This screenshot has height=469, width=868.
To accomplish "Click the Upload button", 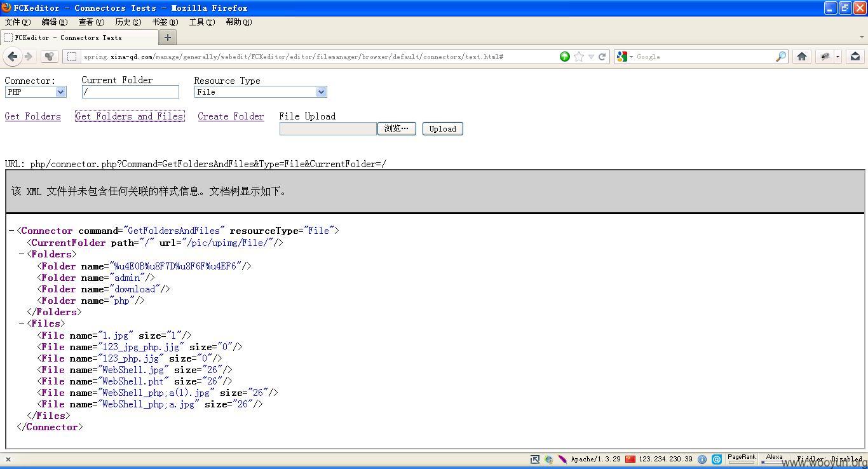I will click(x=443, y=128).
